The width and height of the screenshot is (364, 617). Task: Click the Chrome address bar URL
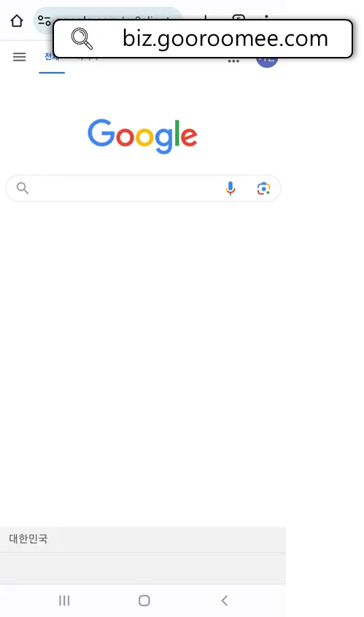(x=114, y=18)
